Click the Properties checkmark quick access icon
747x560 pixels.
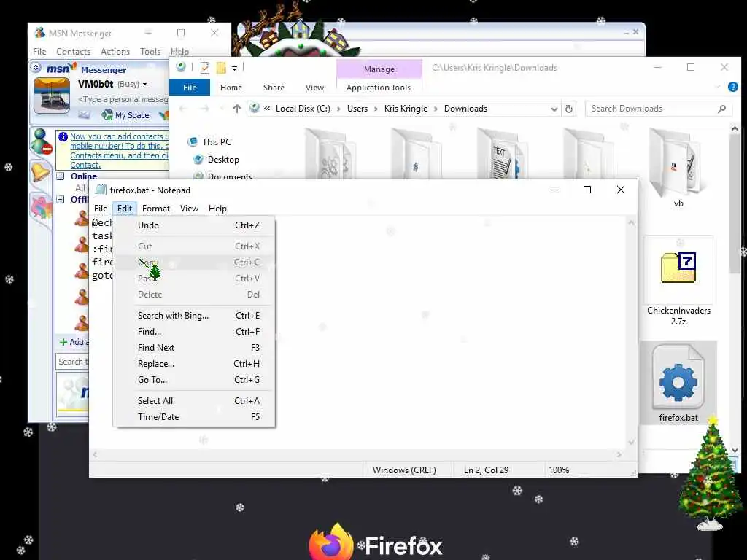coord(205,68)
